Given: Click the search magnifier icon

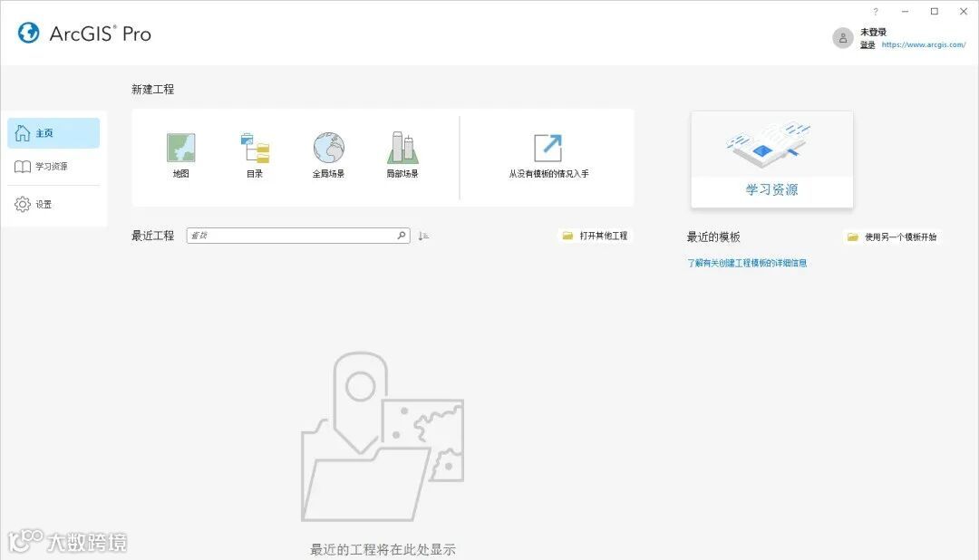Looking at the screenshot, I should (x=402, y=236).
